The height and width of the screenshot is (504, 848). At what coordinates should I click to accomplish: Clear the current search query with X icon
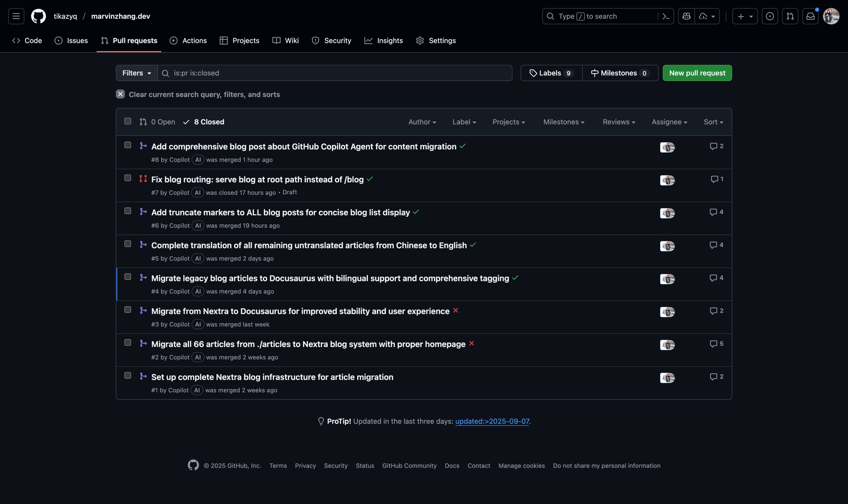pos(120,94)
